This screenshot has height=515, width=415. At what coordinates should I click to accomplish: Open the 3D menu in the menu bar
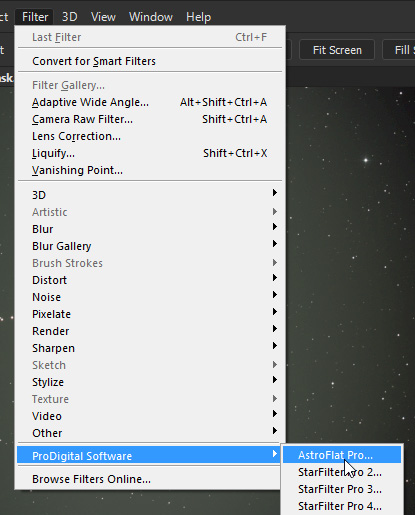pos(70,17)
